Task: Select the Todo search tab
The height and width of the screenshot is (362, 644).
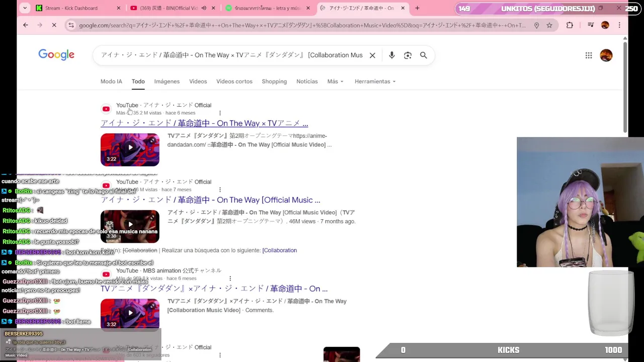Action: pyautogui.click(x=138, y=81)
